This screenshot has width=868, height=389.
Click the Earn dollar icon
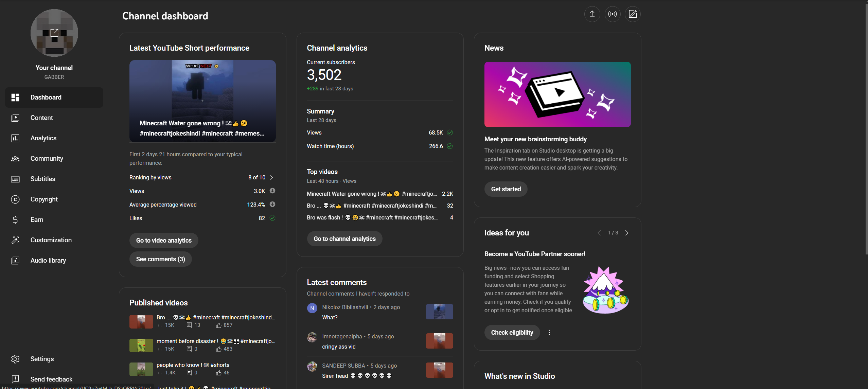point(15,220)
